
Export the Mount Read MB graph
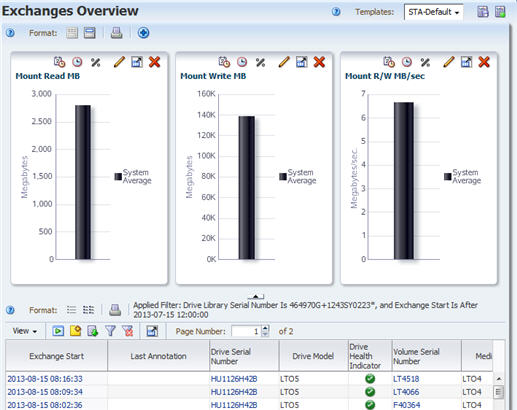pos(137,62)
